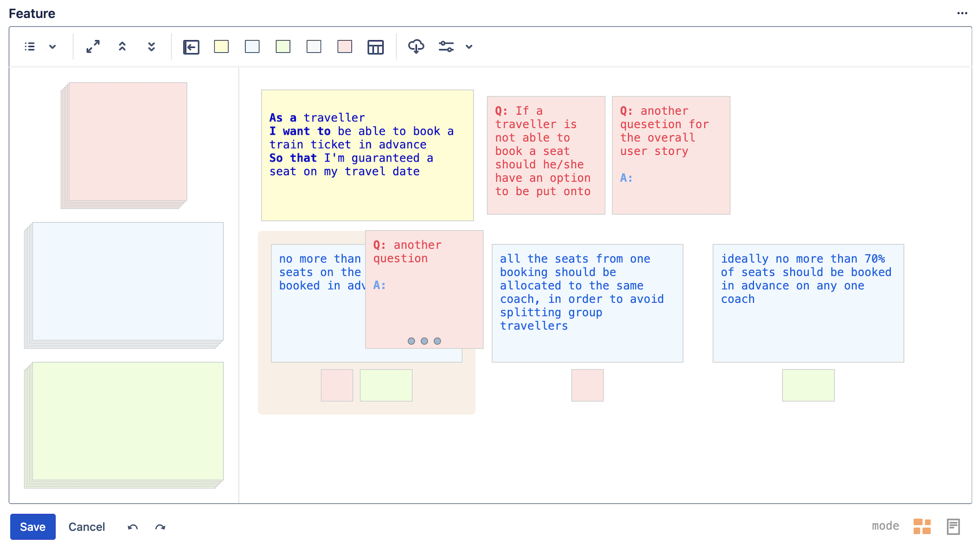The height and width of the screenshot is (549, 980).
Task: Select the yellow 'As a traveller' story card
Action: (x=367, y=155)
